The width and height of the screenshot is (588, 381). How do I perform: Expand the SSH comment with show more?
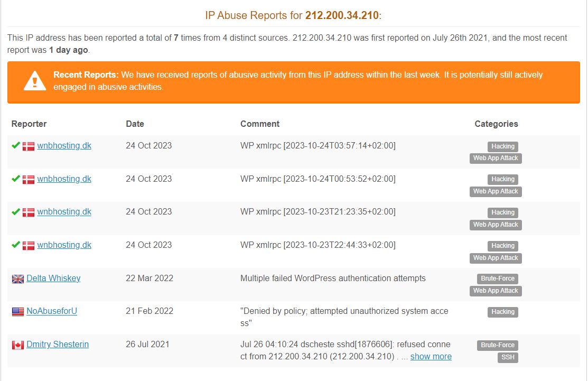pyautogui.click(x=431, y=357)
